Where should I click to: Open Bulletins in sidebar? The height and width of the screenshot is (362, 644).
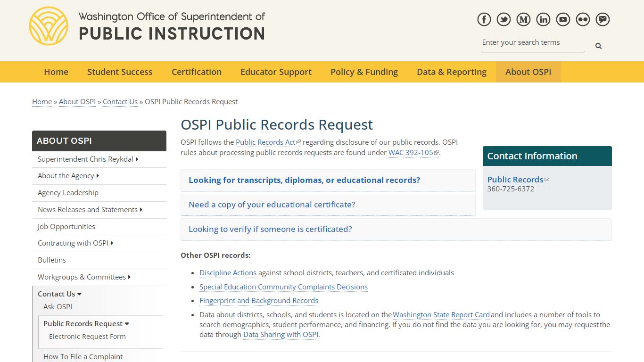[99, 260]
